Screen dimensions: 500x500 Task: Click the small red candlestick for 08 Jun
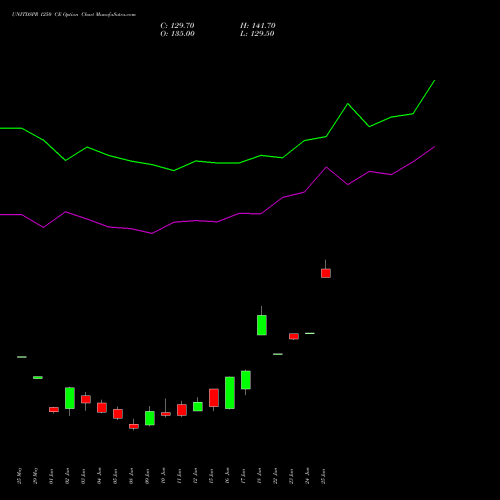[x=134, y=426]
